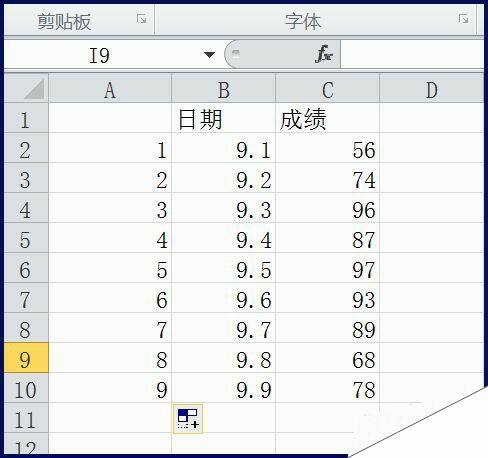Open the Font group dialog launcher

click(x=463, y=19)
